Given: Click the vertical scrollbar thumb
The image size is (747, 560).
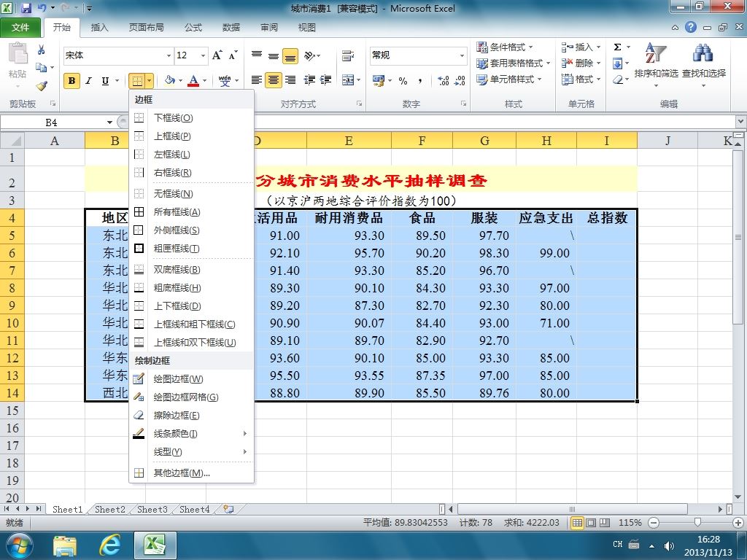Looking at the screenshot, I should [x=738, y=238].
